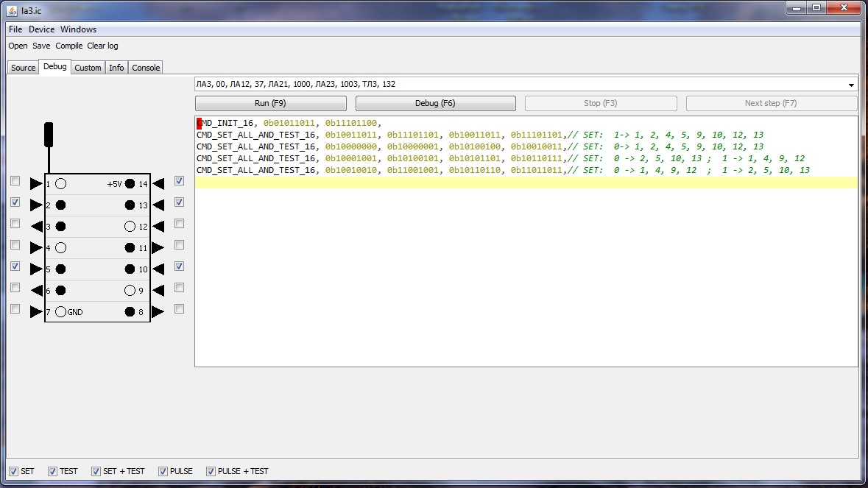This screenshot has width=868, height=488.
Task: Uncheck the checkbox next to pin 2
Action: pyautogui.click(x=15, y=202)
